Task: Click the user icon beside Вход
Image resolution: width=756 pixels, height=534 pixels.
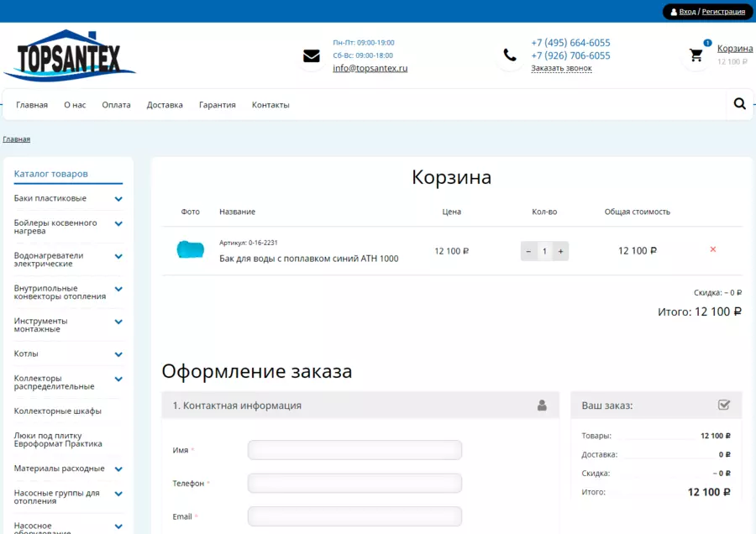Action: click(x=674, y=12)
